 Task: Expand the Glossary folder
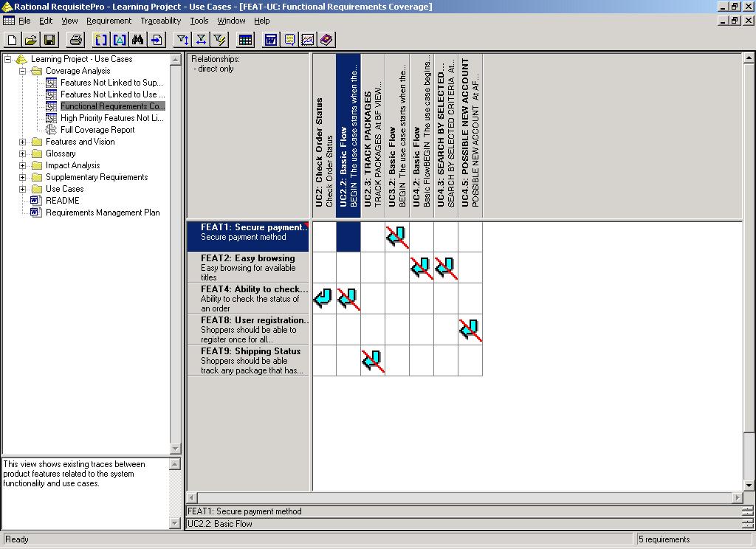pyautogui.click(x=22, y=153)
